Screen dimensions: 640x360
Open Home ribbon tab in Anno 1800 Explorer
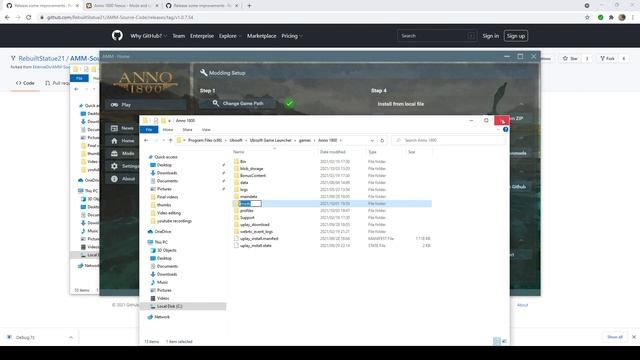168,129
